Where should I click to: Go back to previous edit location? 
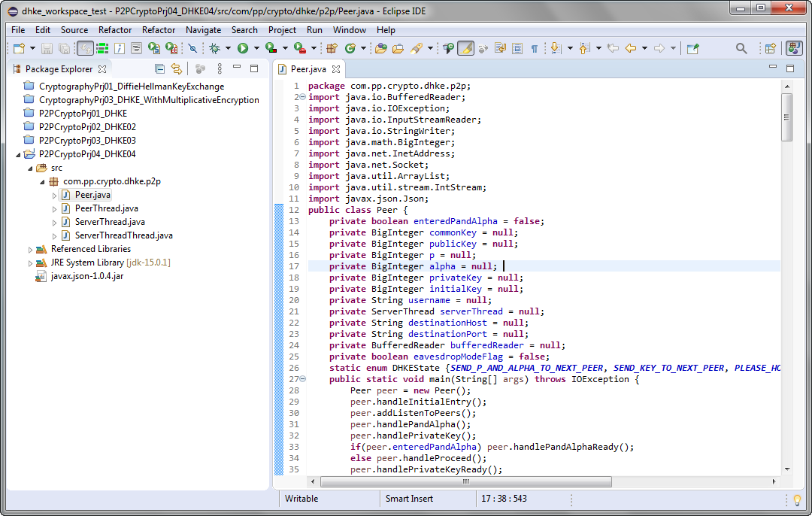pyautogui.click(x=613, y=48)
